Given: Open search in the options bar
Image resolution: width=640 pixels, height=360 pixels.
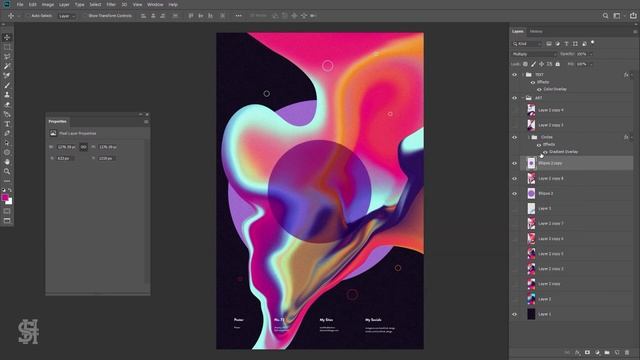Looking at the screenshot, I should click(605, 16).
